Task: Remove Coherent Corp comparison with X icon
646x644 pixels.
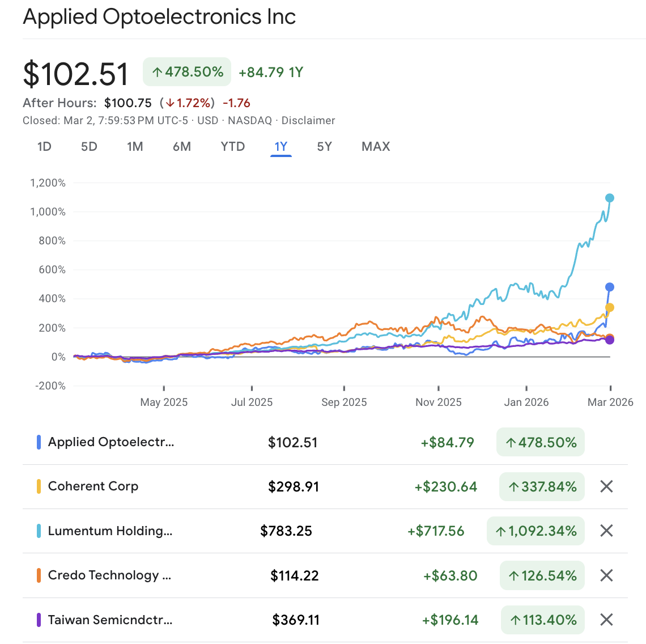Action: 606,486
